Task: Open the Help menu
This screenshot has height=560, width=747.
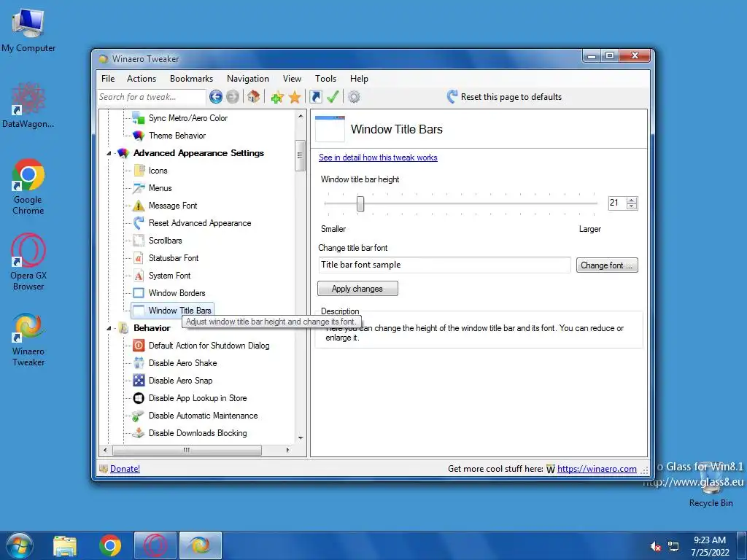Action: (359, 79)
